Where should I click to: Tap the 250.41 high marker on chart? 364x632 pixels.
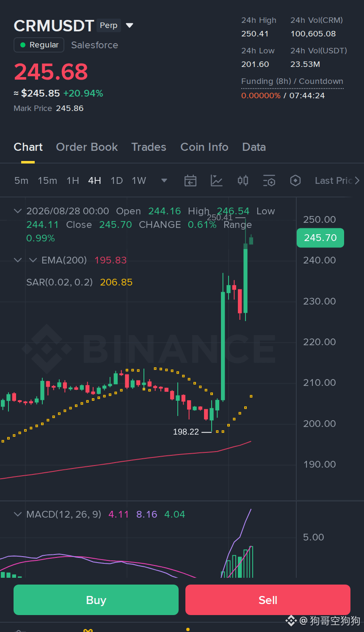220,218
